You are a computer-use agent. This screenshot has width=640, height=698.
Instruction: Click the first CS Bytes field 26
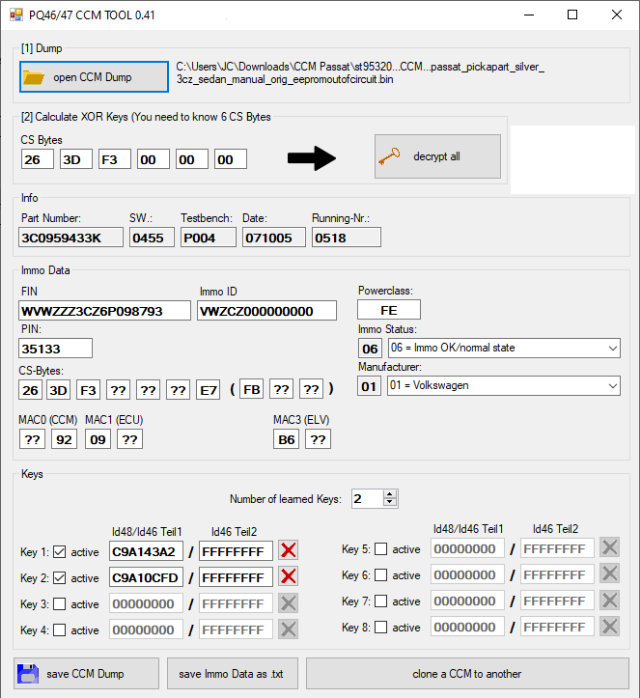pos(37,159)
